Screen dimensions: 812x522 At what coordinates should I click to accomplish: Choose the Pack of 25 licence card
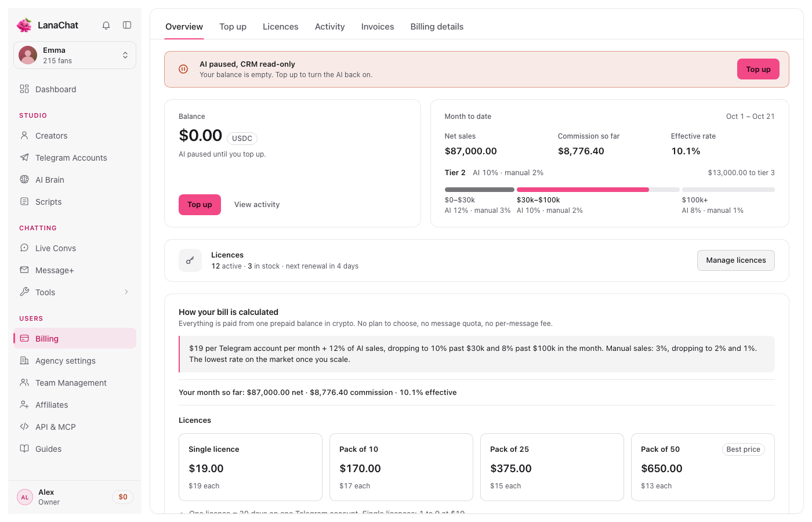coord(552,467)
